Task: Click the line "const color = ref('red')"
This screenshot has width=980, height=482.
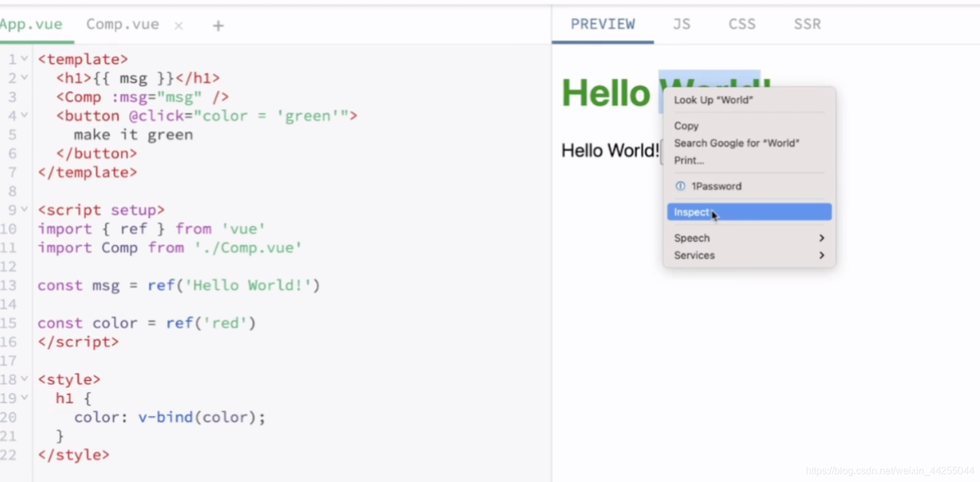Action: click(x=146, y=323)
